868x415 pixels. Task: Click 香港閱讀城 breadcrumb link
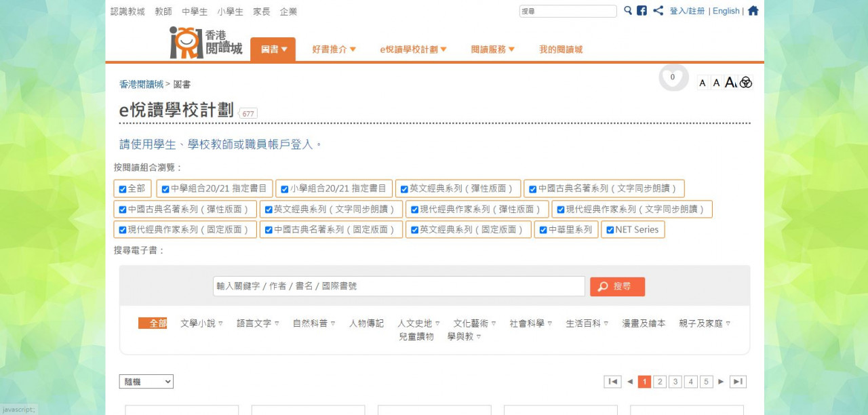tap(141, 84)
